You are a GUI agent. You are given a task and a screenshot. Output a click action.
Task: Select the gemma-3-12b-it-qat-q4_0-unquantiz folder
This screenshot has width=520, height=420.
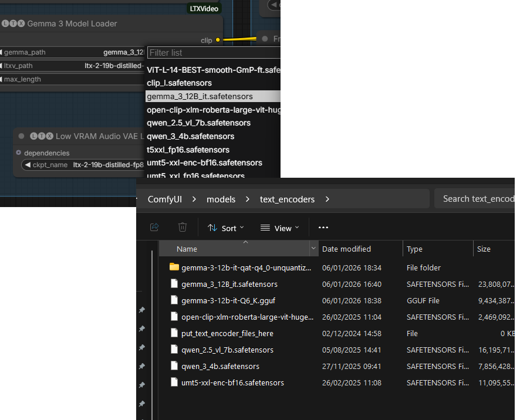coord(246,268)
